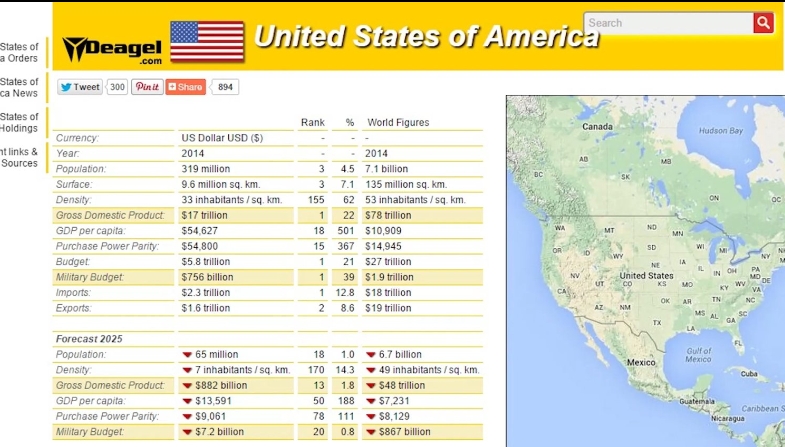Screen dimensions: 785x447
Task: Click the forecast population rank 18
Action: (319, 354)
